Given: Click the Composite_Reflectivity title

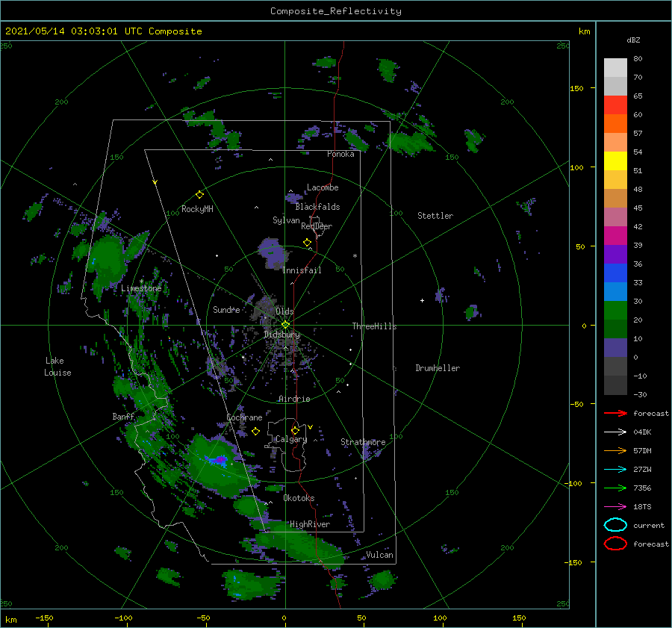Looking at the screenshot, I should [x=336, y=11].
